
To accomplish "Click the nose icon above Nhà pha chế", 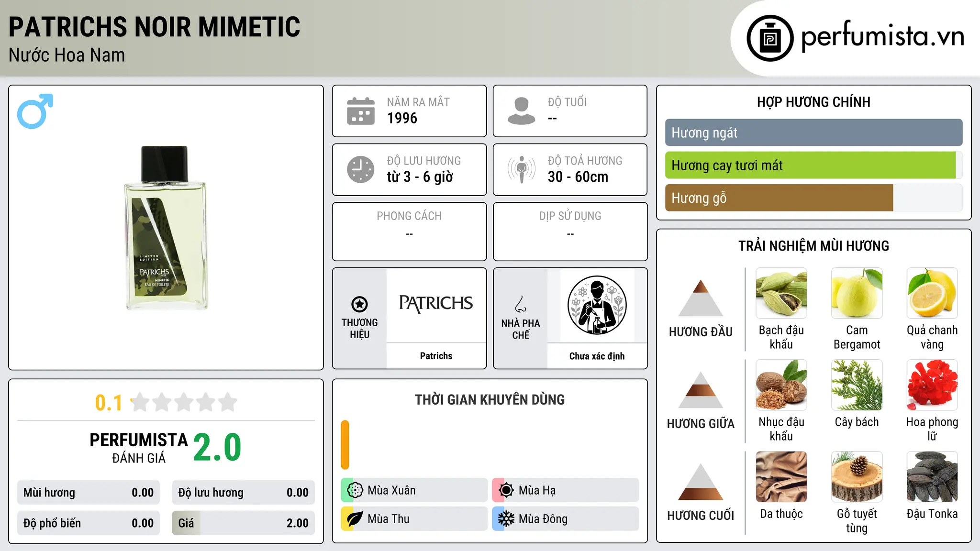I will coord(521,304).
